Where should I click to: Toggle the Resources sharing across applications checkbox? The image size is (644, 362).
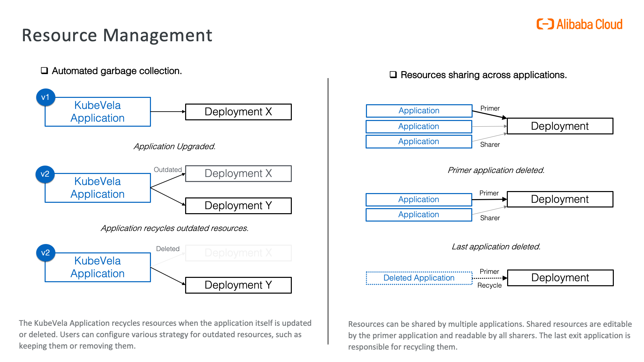tap(393, 75)
